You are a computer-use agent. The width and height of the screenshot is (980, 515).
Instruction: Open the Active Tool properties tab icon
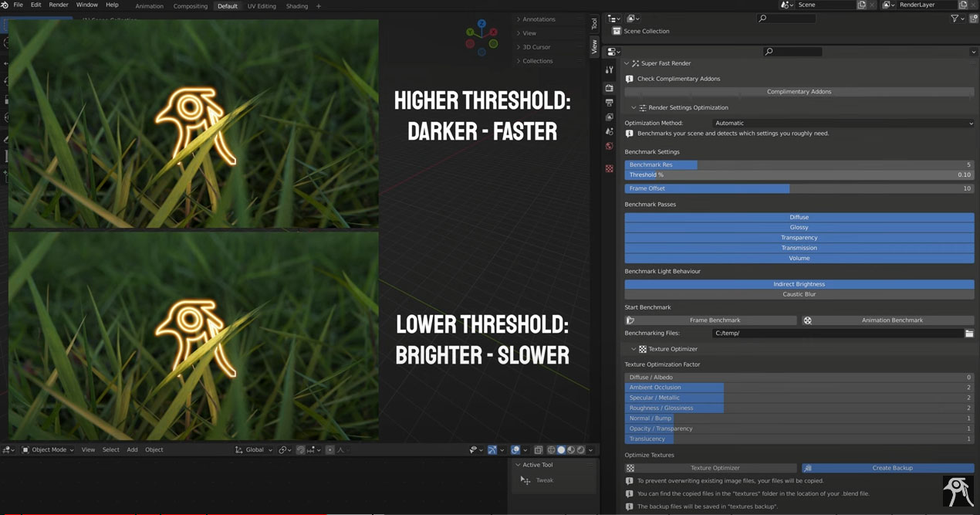click(x=609, y=69)
